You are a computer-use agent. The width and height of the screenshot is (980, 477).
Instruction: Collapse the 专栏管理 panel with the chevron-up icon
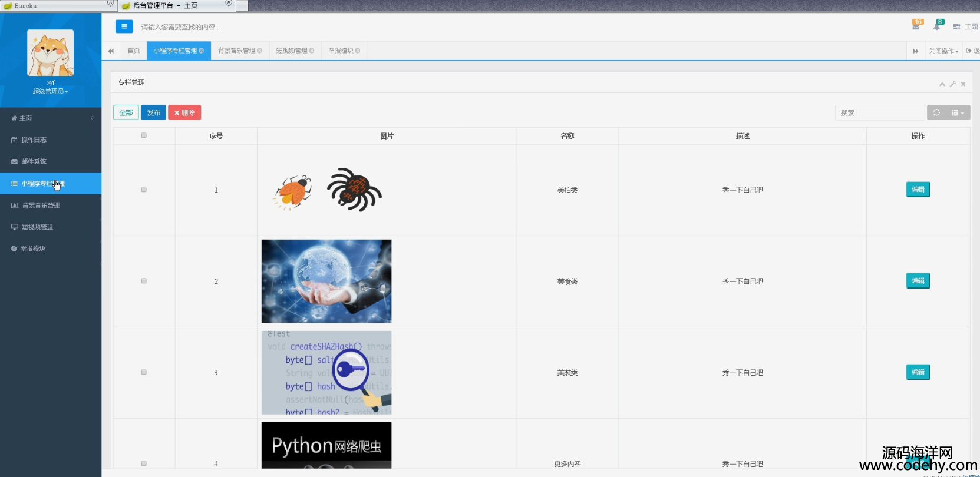[942, 84]
